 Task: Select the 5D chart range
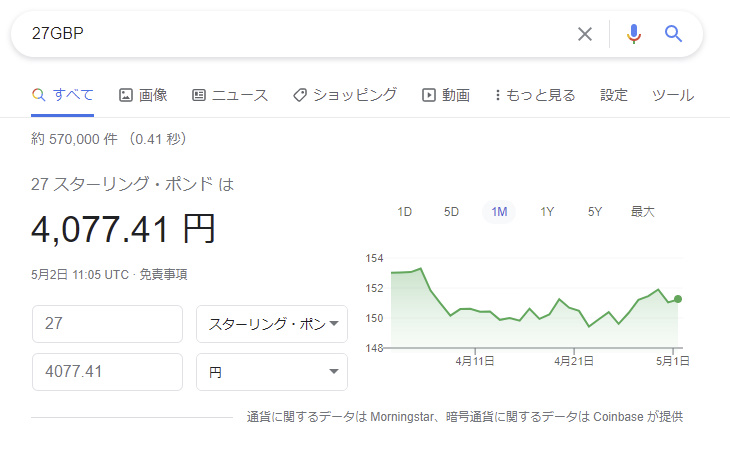[451, 211]
